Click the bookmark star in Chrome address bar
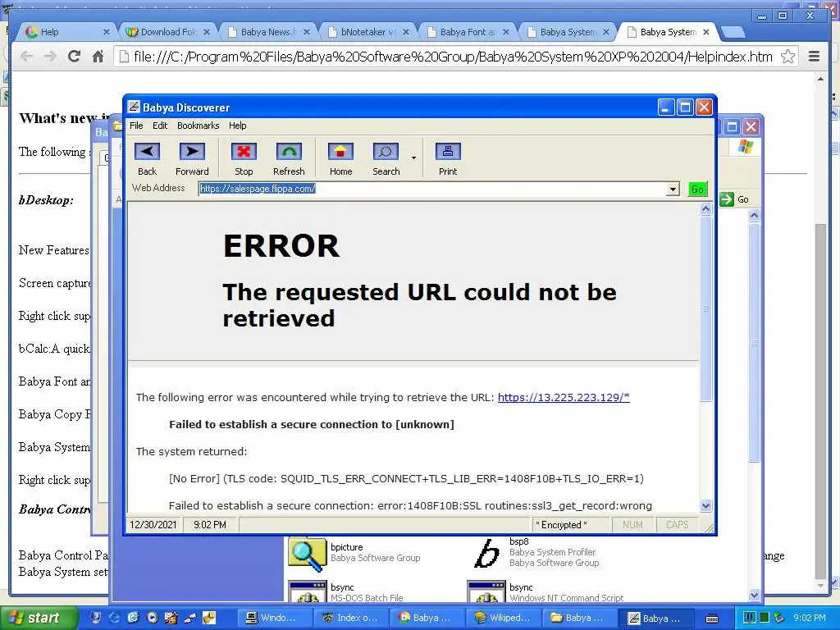840x630 pixels. pyautogui.click(x=787, y=57)
